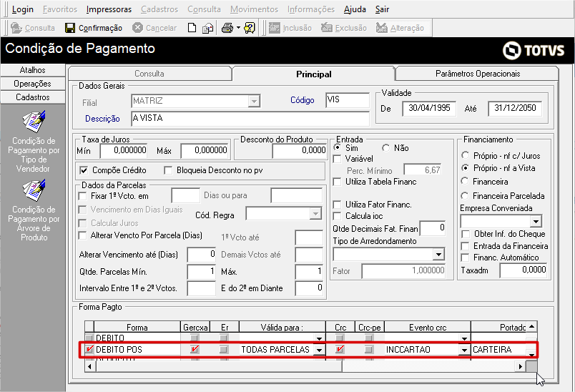Open the Impressoras menu
The width and height of the screenshot is (575, 392).
[109, 9]
